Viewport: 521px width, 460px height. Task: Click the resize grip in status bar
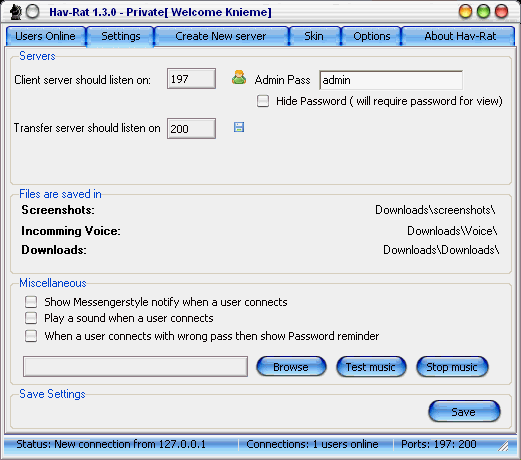(503, 446)
